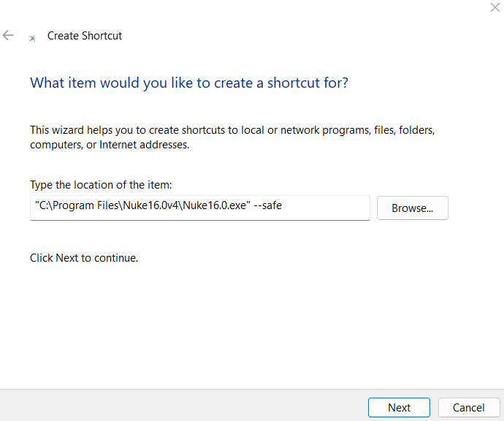The height and width of the screenshot is (421, 504).
Task: Close the Create Shortcut dialog window
Action: click(495, 7)
